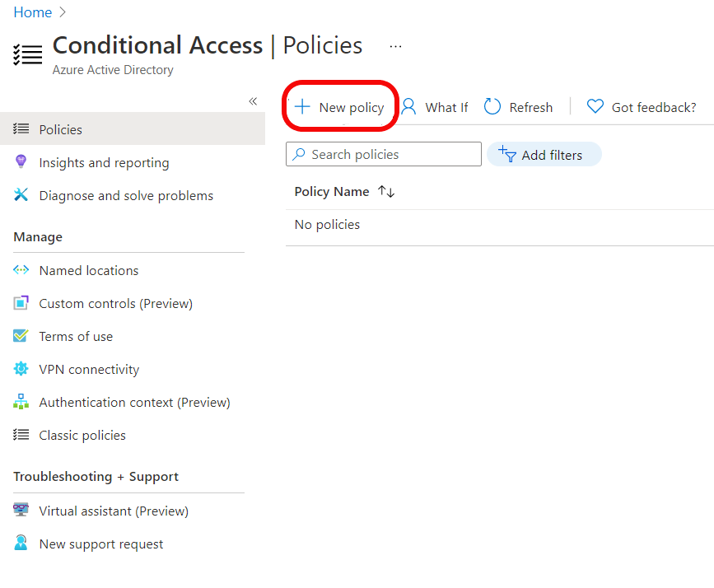Click the plus icon for New policy

coord(302,107)
